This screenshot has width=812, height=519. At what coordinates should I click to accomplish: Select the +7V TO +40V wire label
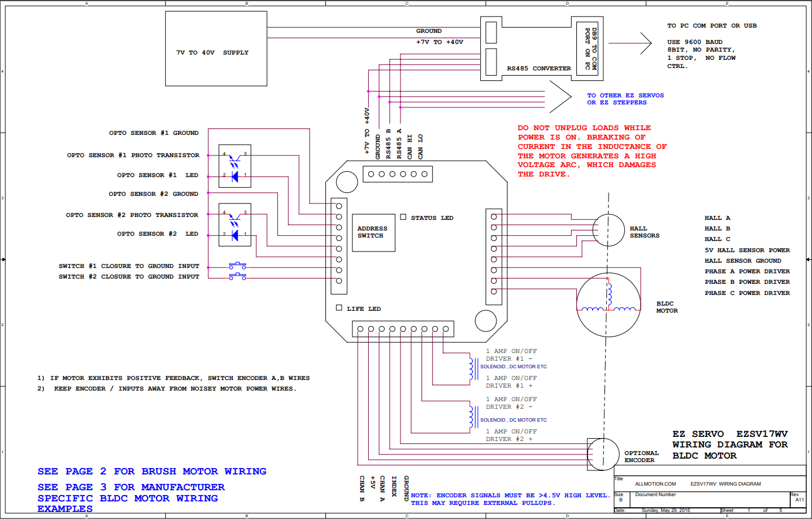(x=440, y=42)
